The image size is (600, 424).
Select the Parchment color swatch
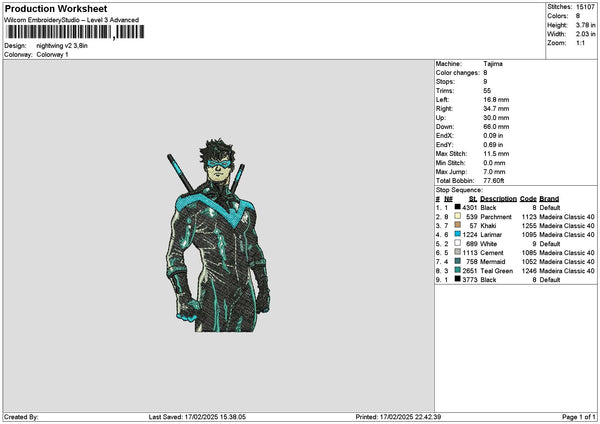tap(457, 216)
